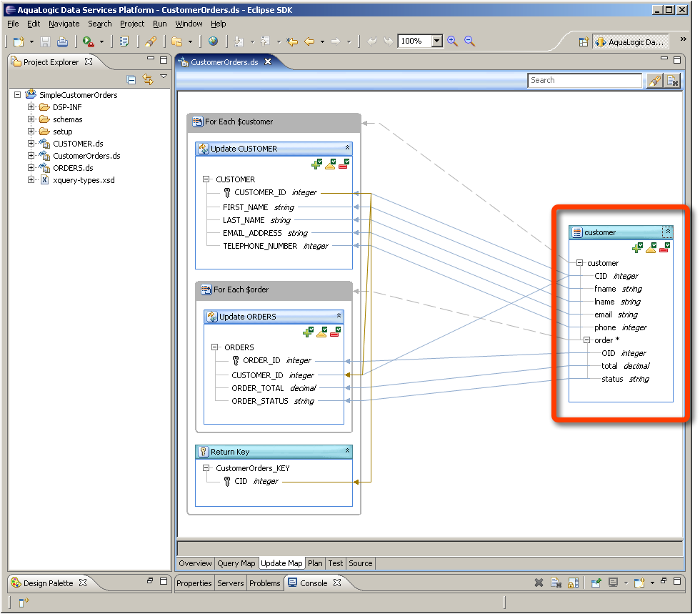This screenshot has height=614, width=700.
Task: Select ORDER_TOTAL decimal in Update ORDERS
Action: pos(273,388)
